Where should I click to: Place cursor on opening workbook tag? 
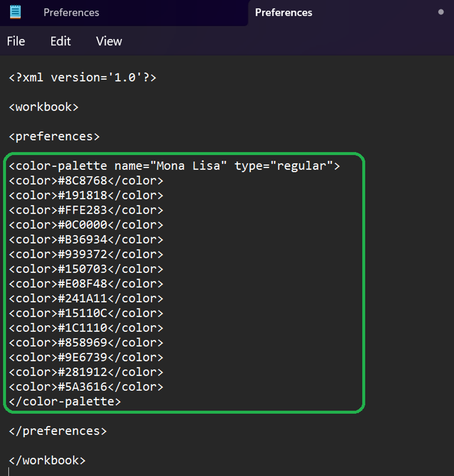pos(44,107)
